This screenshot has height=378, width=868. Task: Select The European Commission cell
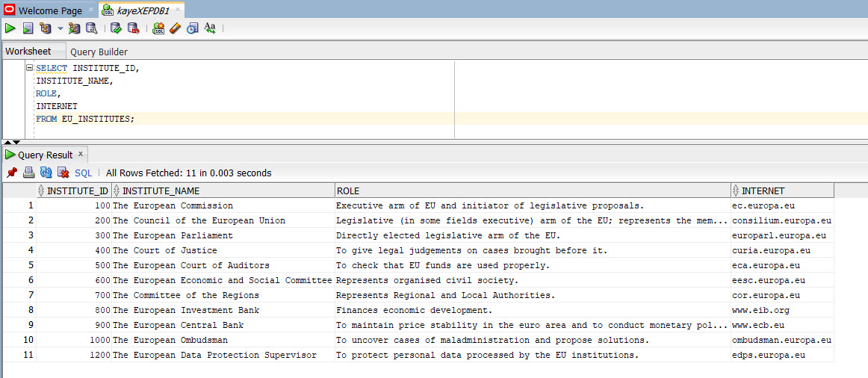(223, 206)
